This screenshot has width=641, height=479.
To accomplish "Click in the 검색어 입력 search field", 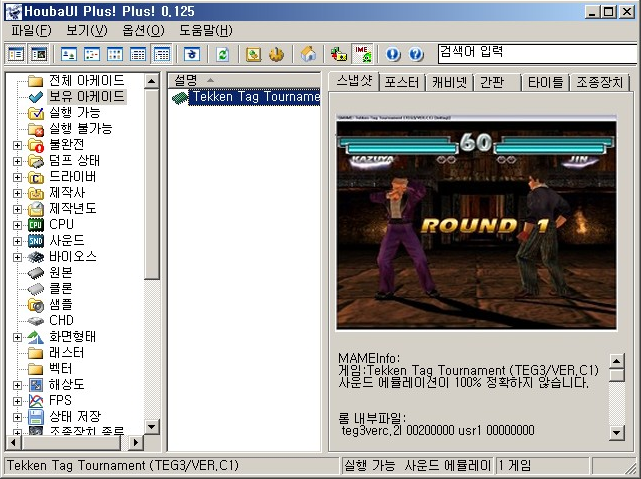I will pyautogui.click(x=537, y=54).
